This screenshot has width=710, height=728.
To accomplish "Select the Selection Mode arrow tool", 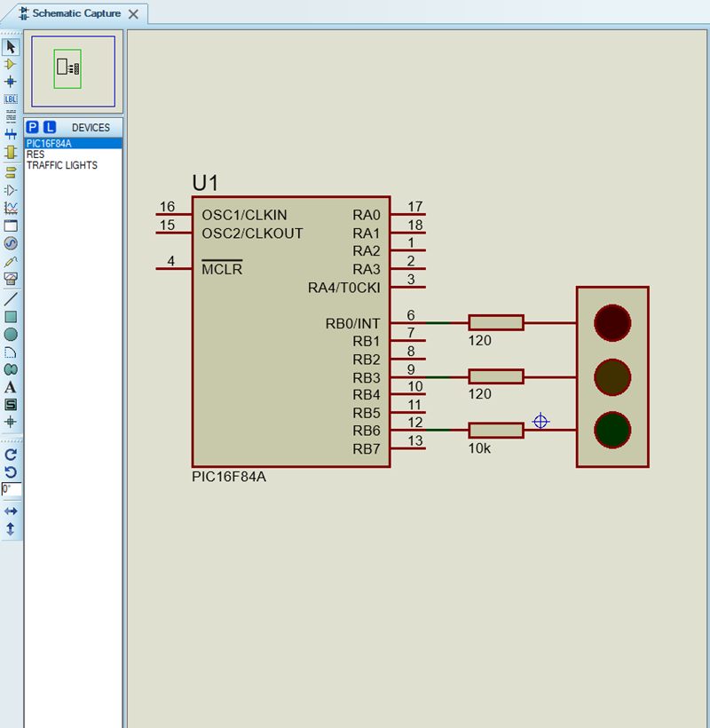I will tap(11, 46).
